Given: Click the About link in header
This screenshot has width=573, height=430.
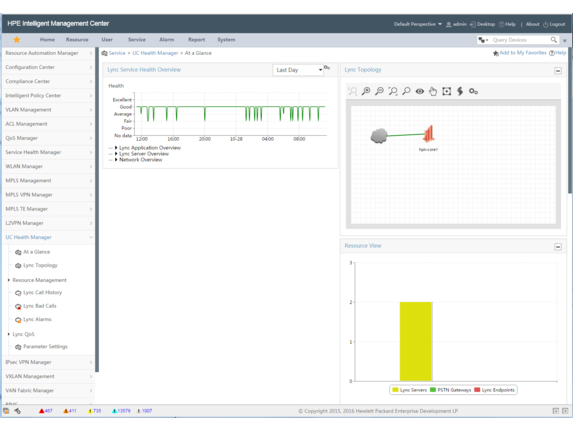Looking at the screenshot, I should pos(532,24).
